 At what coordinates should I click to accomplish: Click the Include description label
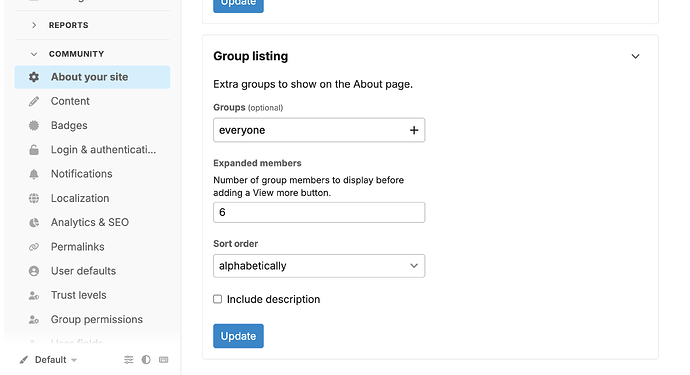click(273, 299)
